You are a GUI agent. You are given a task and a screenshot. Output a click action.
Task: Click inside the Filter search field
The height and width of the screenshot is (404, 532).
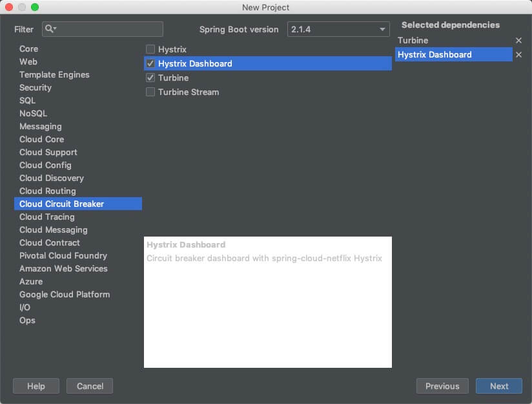[x=103, y=29]
